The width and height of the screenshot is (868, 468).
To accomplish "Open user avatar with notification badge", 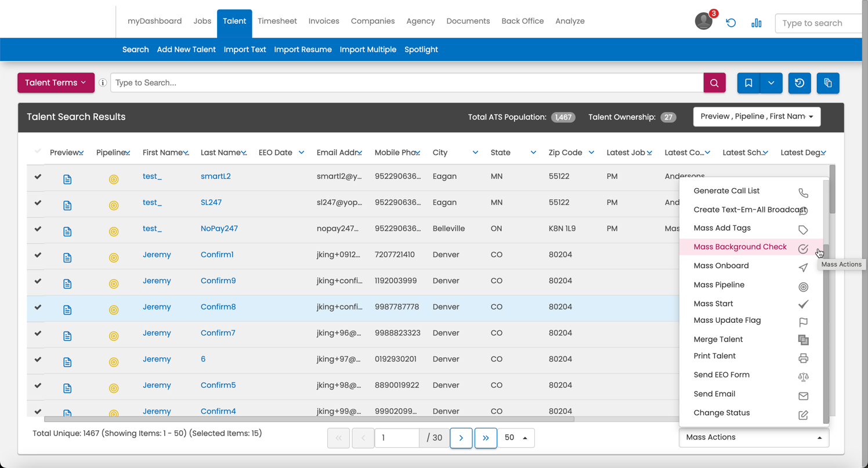I will point(704,21).
